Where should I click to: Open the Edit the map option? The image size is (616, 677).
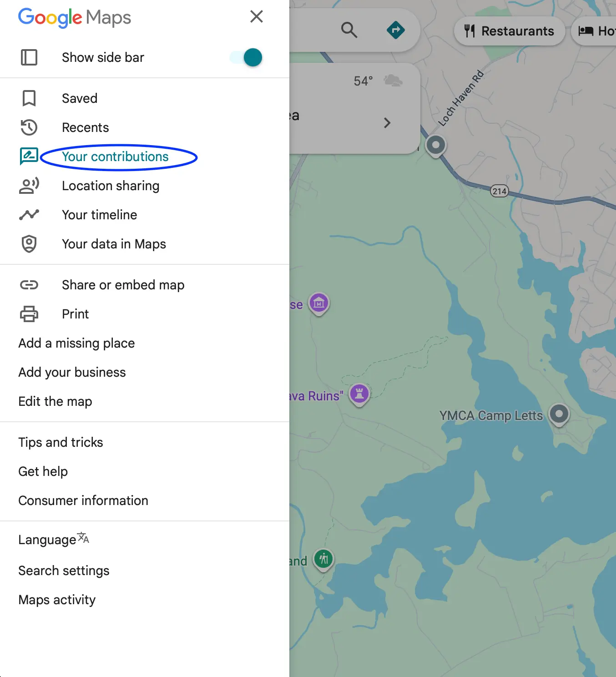[x=55, y=401]
